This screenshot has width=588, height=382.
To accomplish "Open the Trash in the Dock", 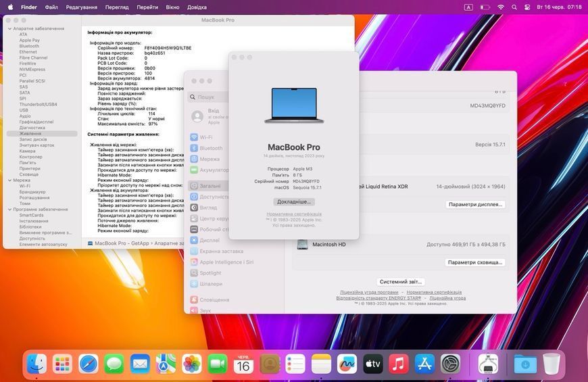I will [551, 364].
